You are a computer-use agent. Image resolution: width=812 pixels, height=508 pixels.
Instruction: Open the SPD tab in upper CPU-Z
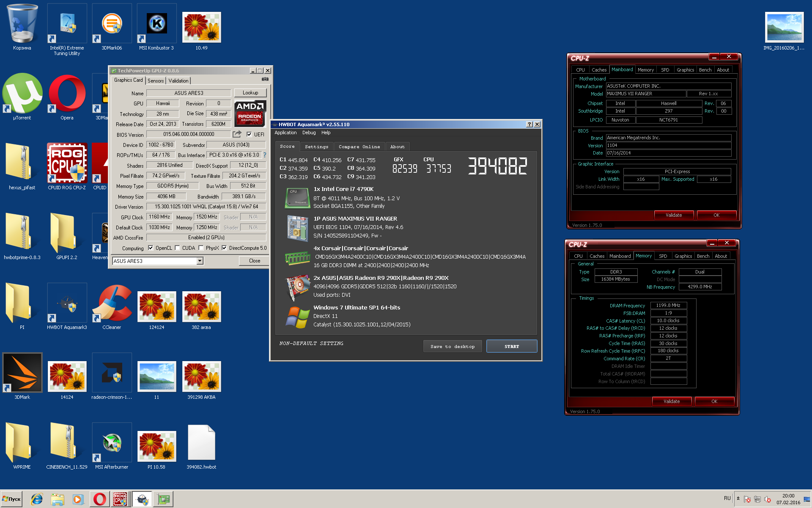(665, 70)
